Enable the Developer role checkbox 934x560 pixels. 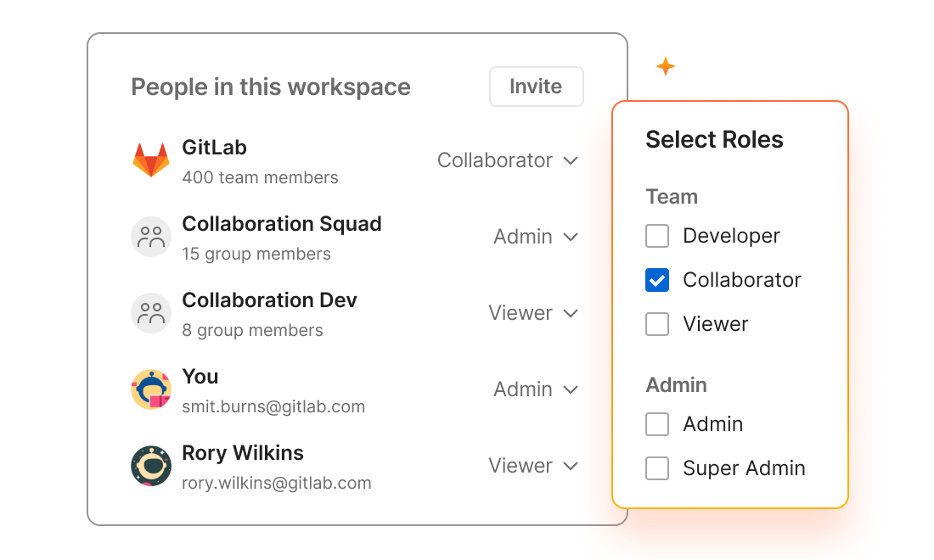[x=657, y=236]
